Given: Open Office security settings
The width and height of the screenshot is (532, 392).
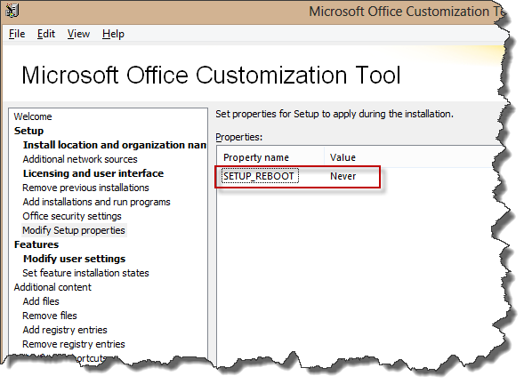Looking at the screenshot, I should 72,216.
